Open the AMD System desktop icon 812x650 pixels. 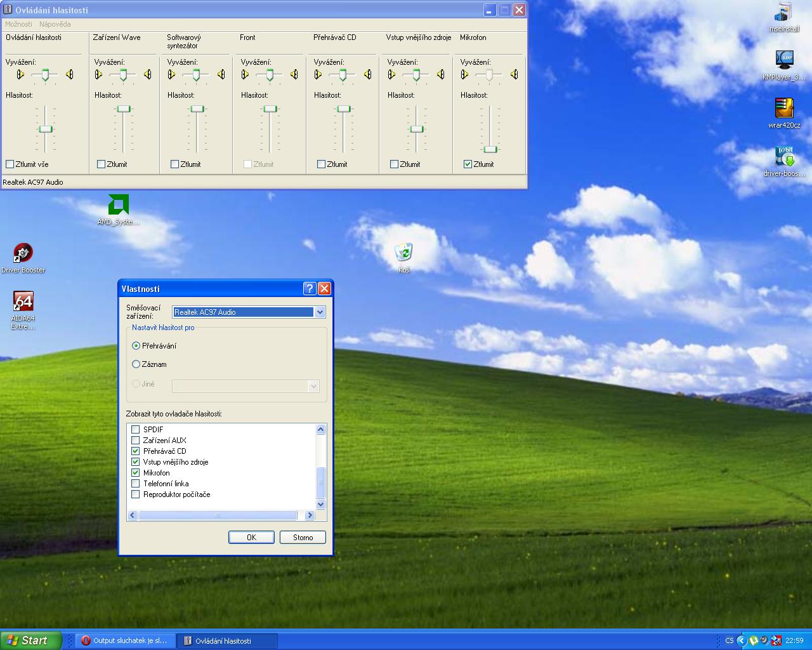[119, 205]
